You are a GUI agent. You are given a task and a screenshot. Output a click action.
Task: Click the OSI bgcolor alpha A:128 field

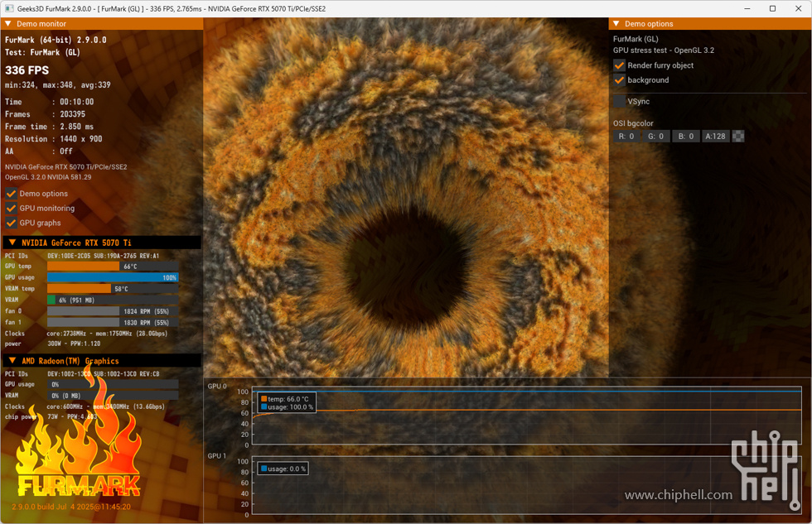(x=716, y=137)
